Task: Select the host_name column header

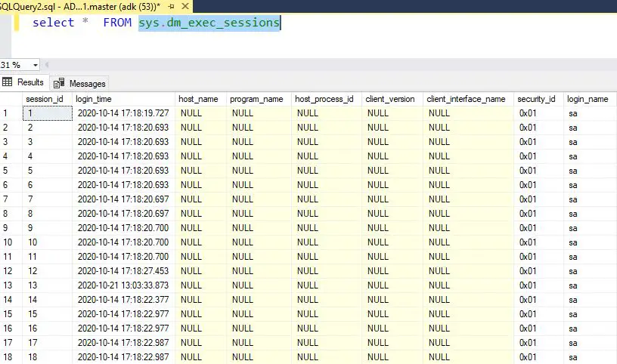Action: pyautogui.click(x=199, y=99)
